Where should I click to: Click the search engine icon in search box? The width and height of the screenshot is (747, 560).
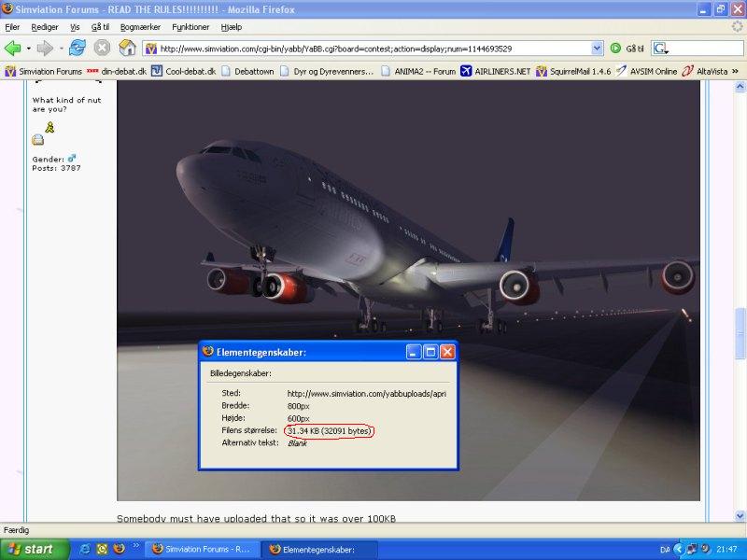tap(660, 49)
